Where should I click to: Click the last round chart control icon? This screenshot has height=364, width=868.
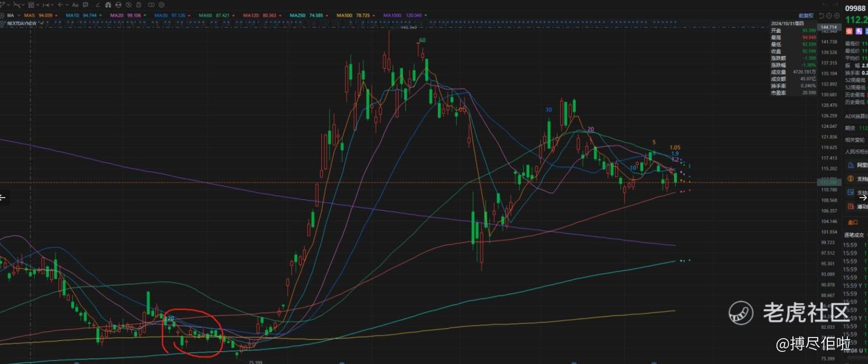(x=836, y=16)
